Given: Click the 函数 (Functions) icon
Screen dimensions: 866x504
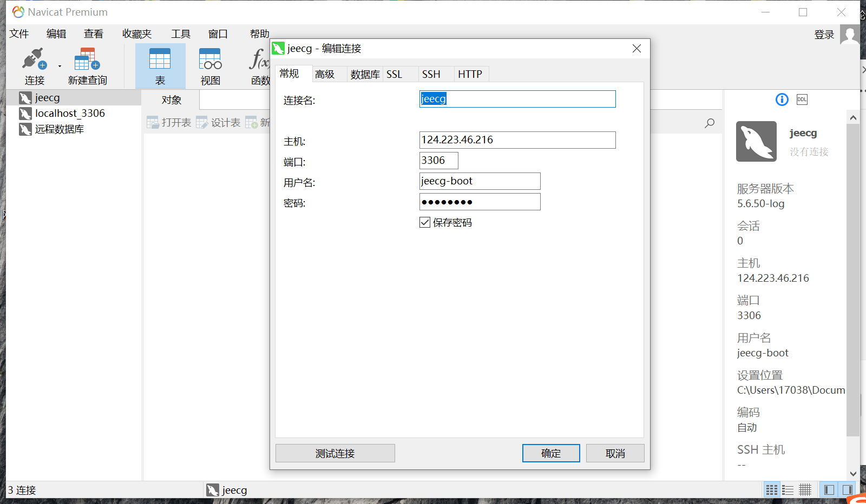Looking at the screenshot, I should [x=259, y=65].
